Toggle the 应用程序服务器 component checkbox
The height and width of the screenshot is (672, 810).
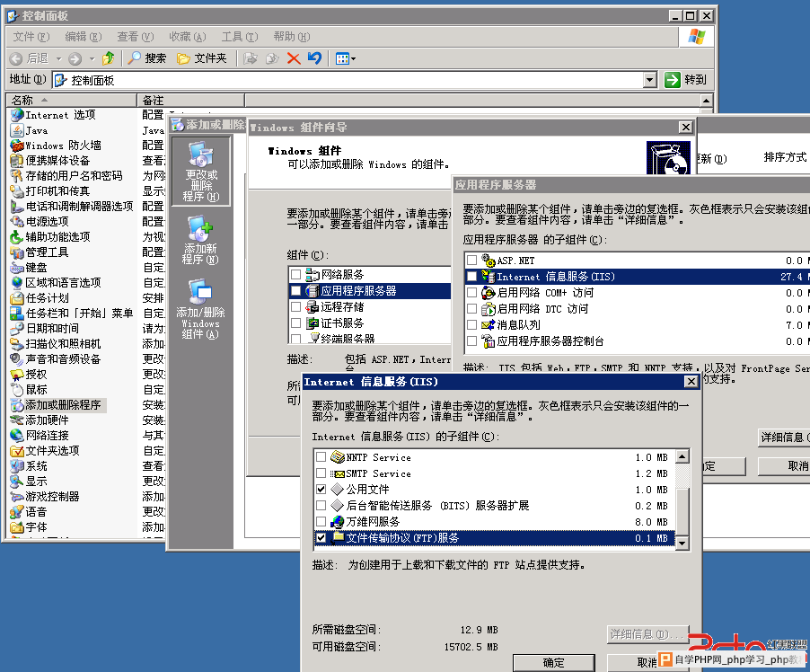[296, 290]
